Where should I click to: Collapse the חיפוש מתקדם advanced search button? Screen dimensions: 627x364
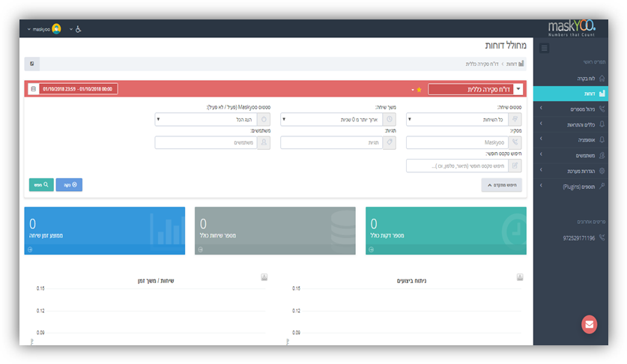[501, 185]
